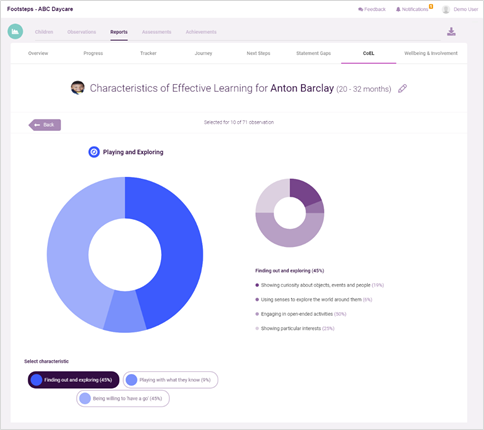Open the Demo User profile menu
Viewport: 484px width, 430px height.
pos(460,9)
